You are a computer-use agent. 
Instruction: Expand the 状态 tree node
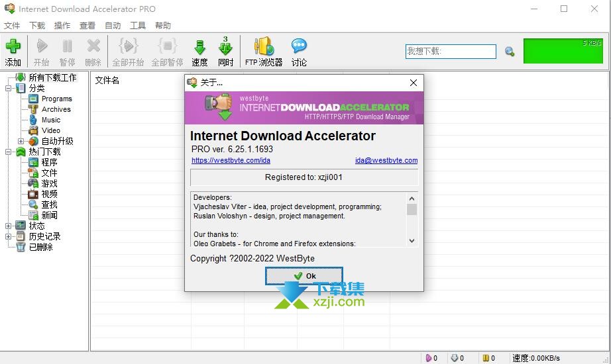[8, 226]
